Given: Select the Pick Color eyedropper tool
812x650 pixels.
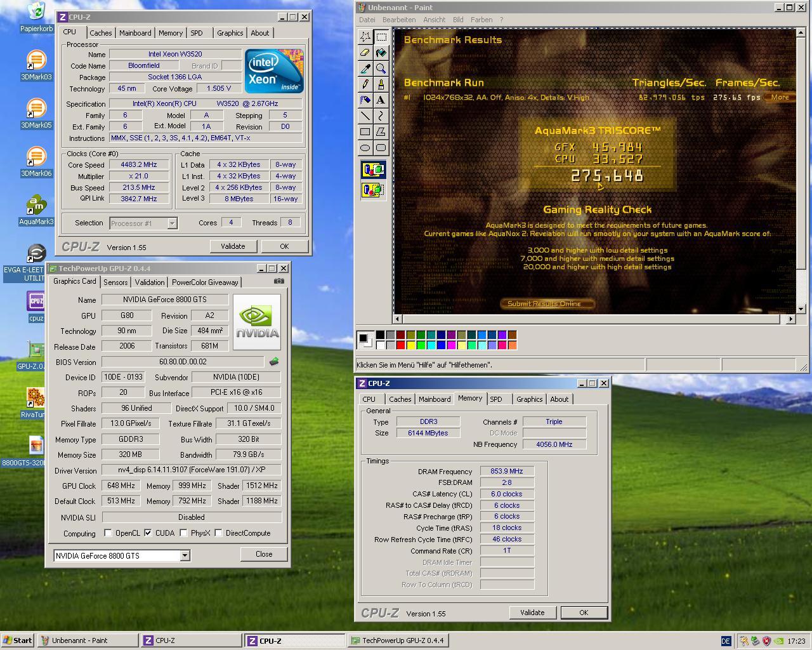Looking at the screenshot, I should (x=365, y=69).
